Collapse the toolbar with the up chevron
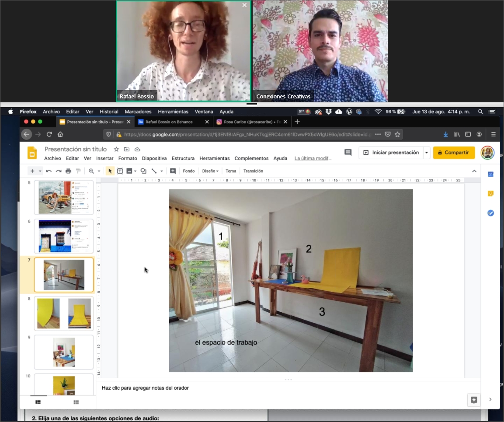The image size is (504, 422). (474, 171)
